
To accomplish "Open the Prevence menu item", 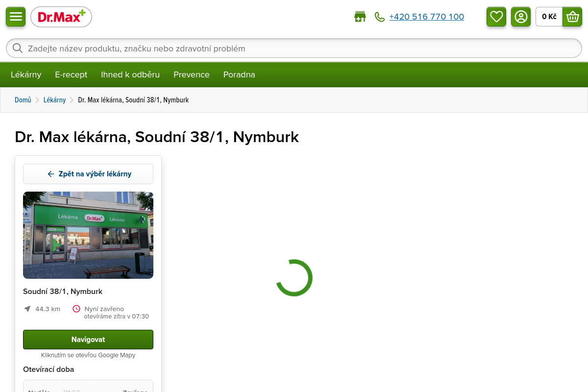I will point(192,74).
